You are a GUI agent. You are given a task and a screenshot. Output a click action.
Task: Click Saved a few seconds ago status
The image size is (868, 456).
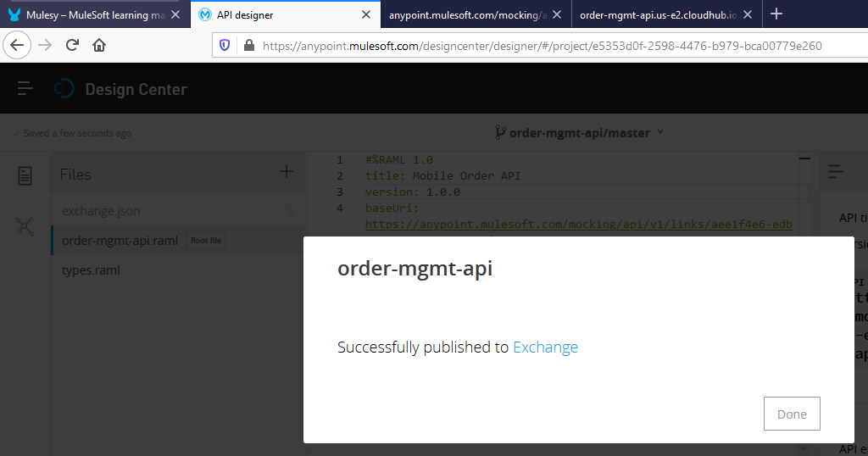72,133
